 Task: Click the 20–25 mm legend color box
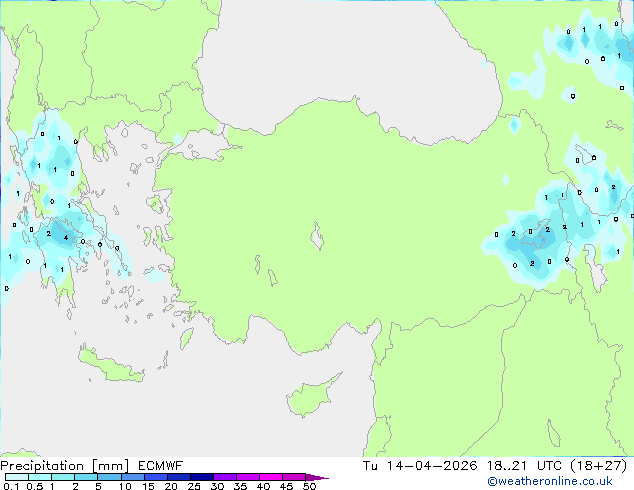[x=178, y=477]
